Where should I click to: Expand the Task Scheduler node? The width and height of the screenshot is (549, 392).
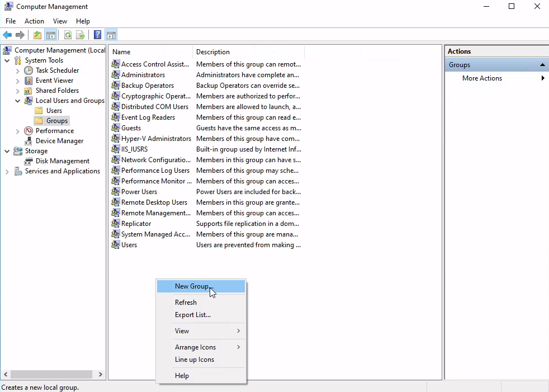click(18, 70)
